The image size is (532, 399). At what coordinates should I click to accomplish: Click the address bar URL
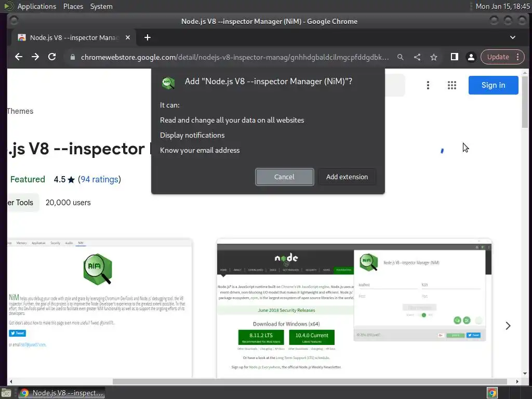(235, 57)
